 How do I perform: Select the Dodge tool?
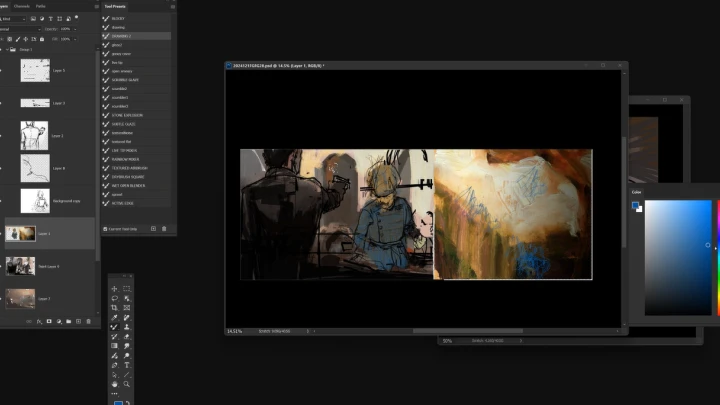coord(127,356)
